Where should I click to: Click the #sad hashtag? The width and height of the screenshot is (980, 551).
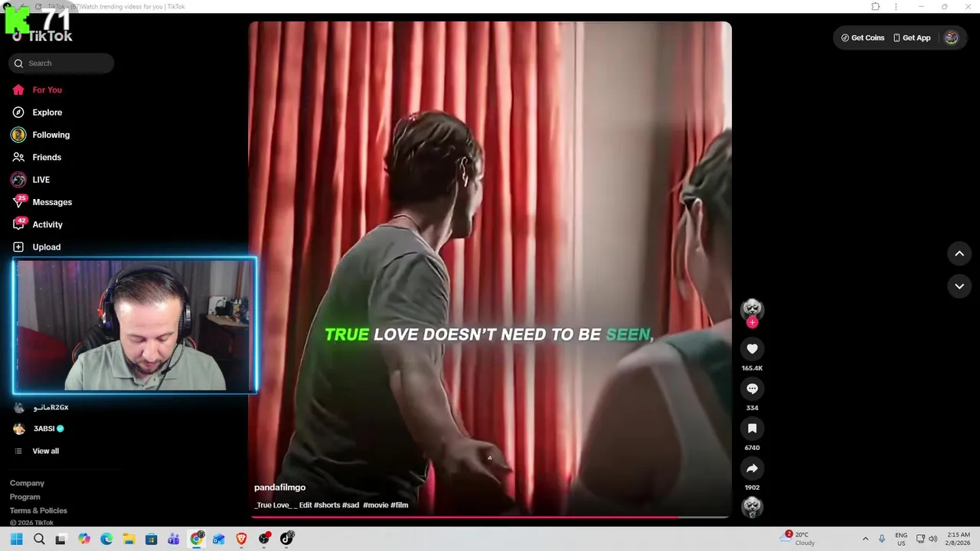(x=351, y=505)
